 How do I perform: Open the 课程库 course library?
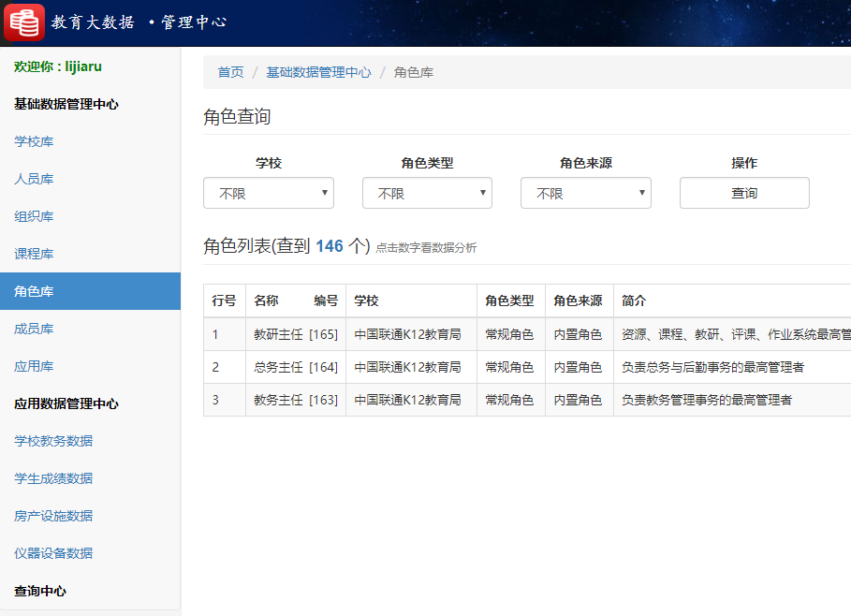35,254
